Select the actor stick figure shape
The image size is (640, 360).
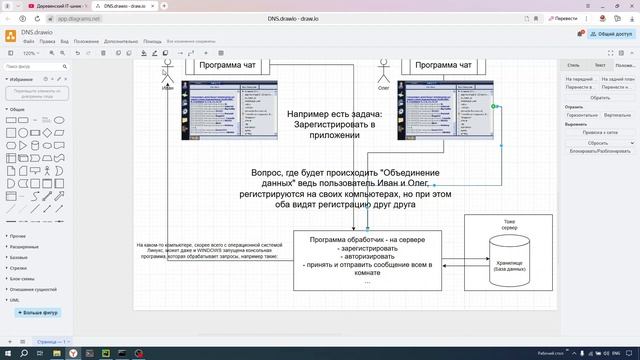click(47, 171)
